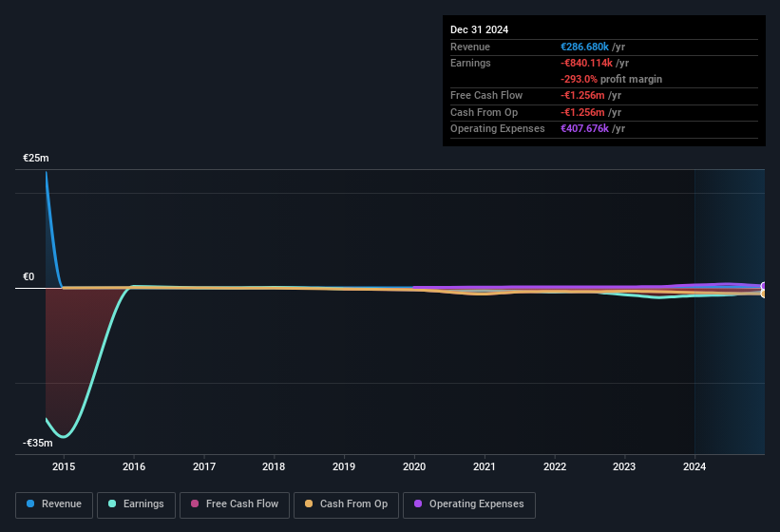The image size is (780, 532).
Task: Click the €25m y-axis label
Action: click(36, 158)
